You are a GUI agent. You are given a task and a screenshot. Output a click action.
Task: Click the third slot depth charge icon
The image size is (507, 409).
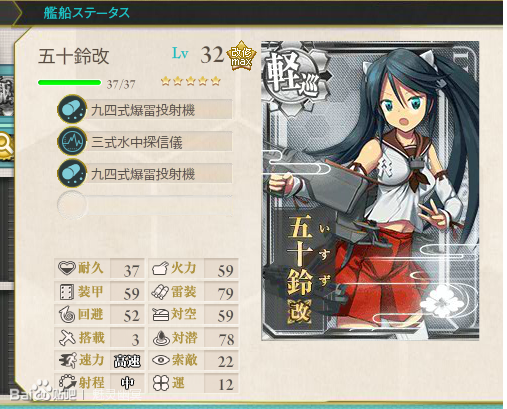pyautogui.click(x=72, y=173)
